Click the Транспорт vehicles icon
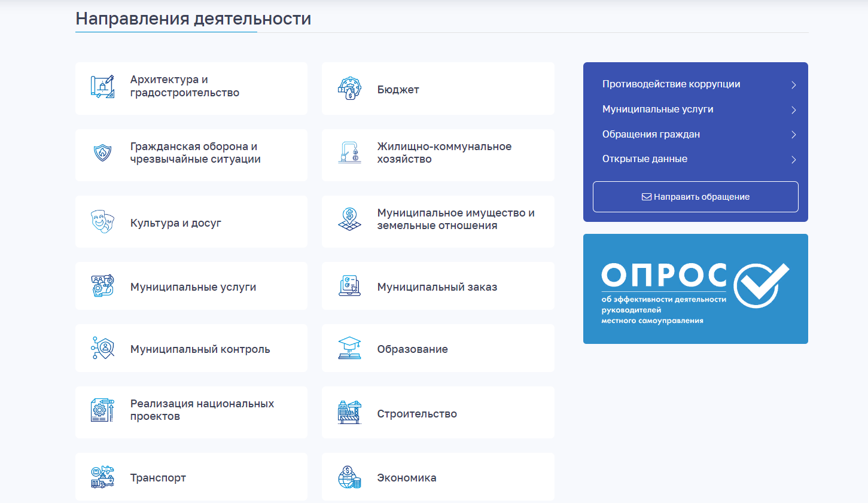The image size is (868, 503). point(102,477)
